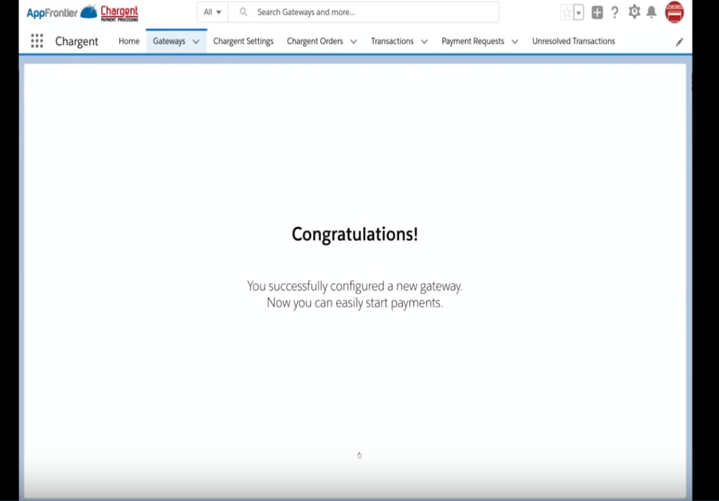Expand the Payment Requests tab chevron
719x501 pixels.
pyautogui.click(x=515, y=42)
